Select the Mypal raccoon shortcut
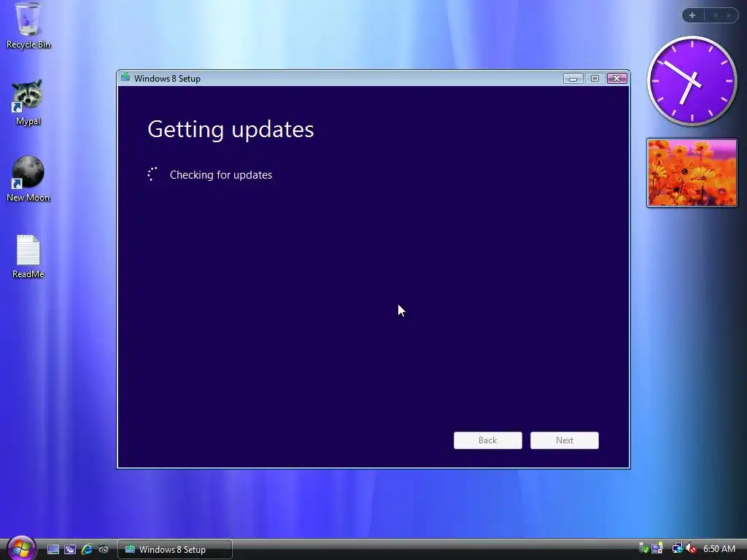 click(28, 102)
